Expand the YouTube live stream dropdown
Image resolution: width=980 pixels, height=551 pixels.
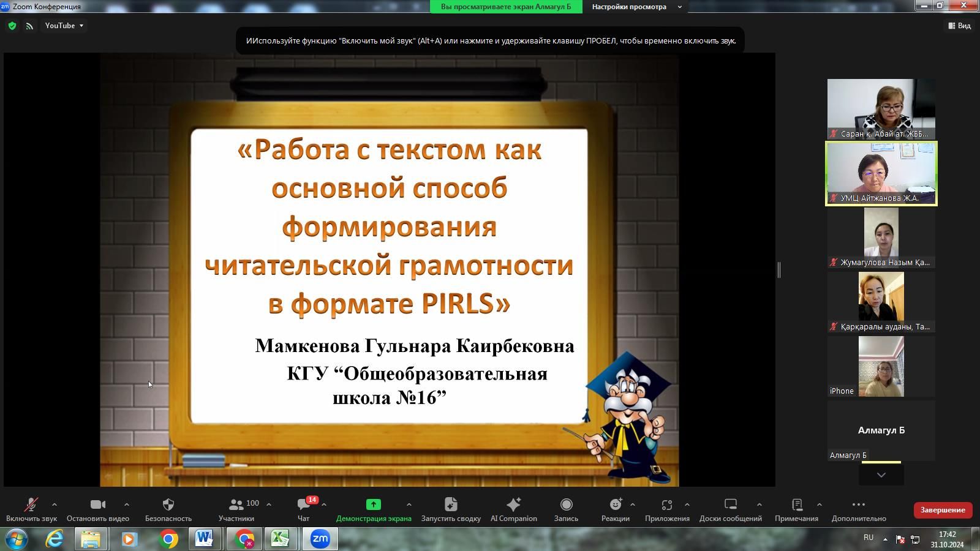coord(64,26)
